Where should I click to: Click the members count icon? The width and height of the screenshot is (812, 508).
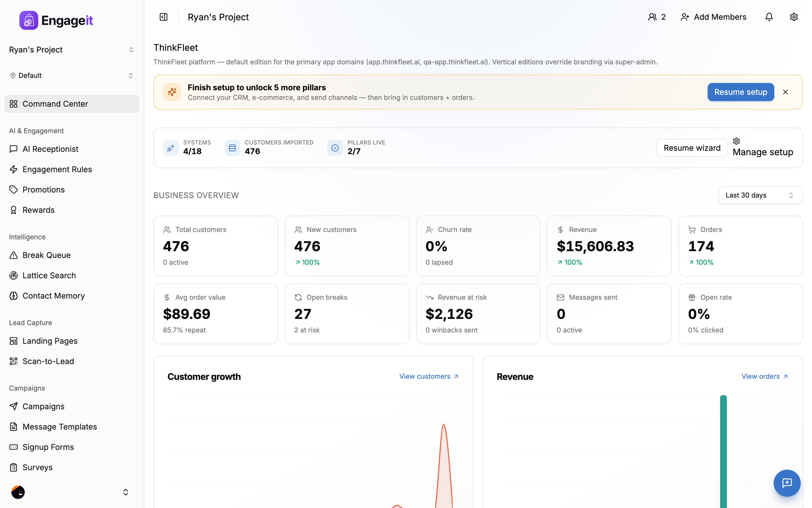[652, 17]
